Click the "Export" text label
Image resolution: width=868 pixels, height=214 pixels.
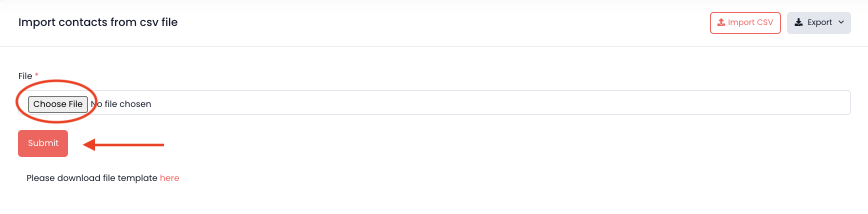(819, 22)
